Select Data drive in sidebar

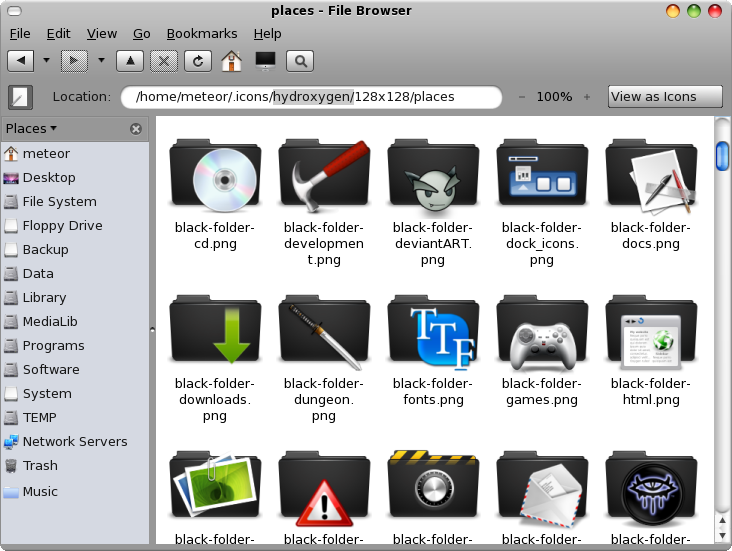point(75,273)
